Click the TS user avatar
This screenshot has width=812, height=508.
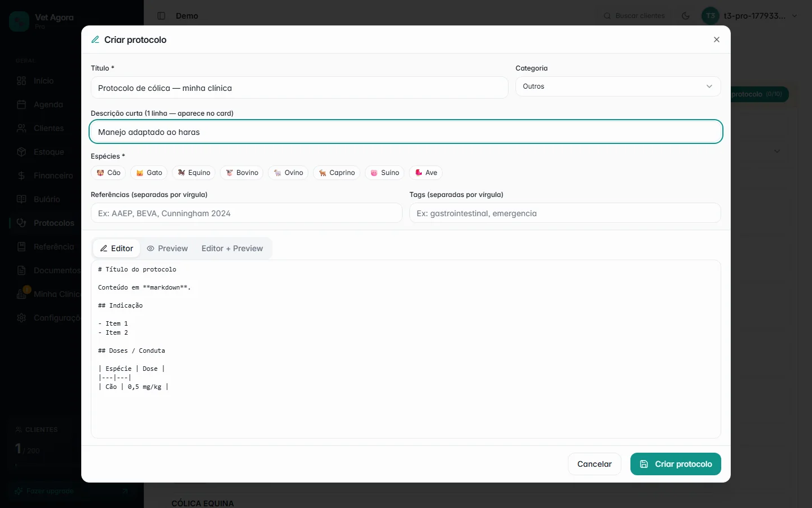(x=710, y=16)
